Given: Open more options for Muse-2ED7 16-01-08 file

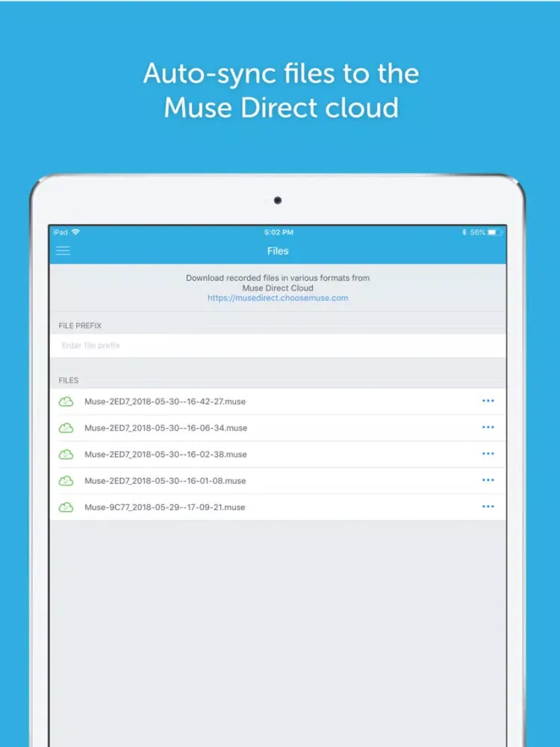Looking at the screenshot, I should pyautogui.click(x=488, y=480).
